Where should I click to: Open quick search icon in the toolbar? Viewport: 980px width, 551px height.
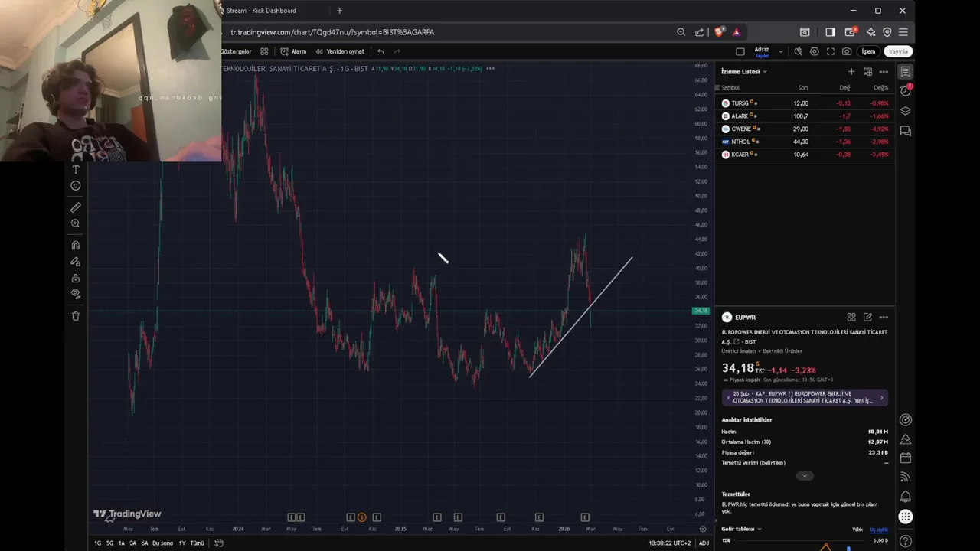point(798,51)
